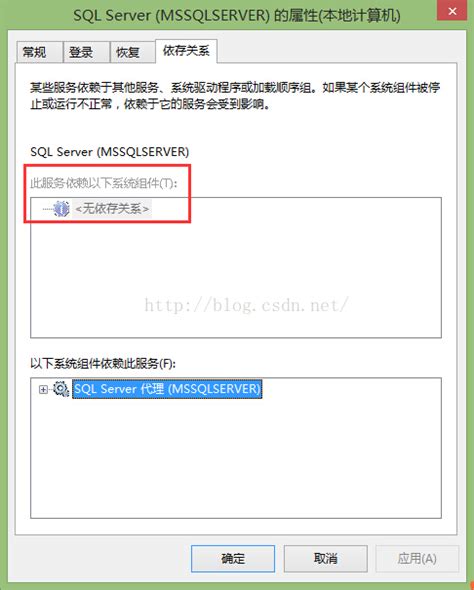Click the SQL Server (MSSQLSERVER) service name label
This screenshot has width=474, height=590.
109,152
